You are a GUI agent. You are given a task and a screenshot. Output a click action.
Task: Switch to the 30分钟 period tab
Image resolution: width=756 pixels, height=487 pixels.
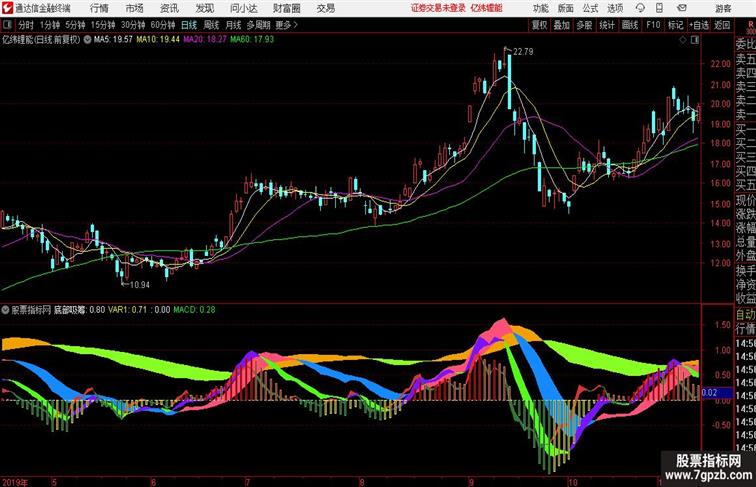133,25
